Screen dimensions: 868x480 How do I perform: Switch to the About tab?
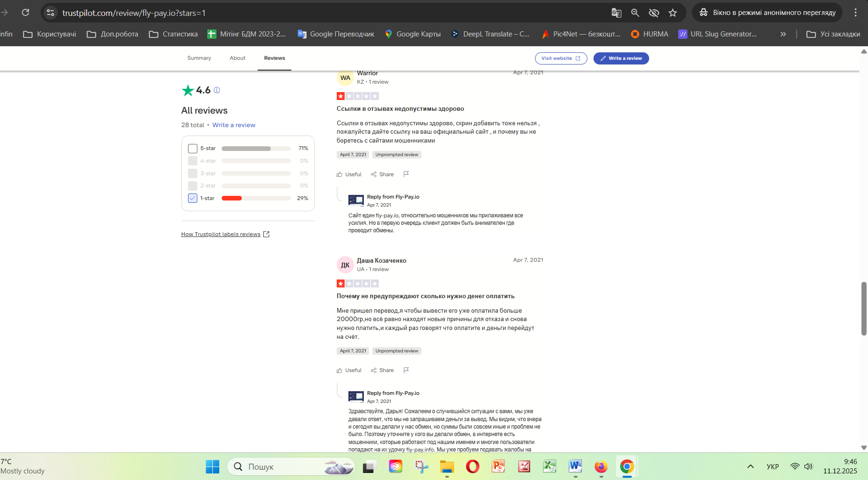(238, 58)
